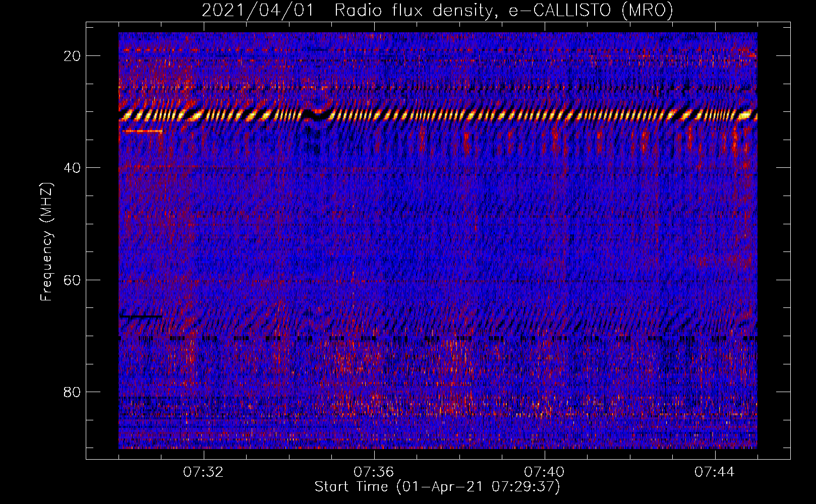Click the 40 frequency tick label

[x=73, y=168]
